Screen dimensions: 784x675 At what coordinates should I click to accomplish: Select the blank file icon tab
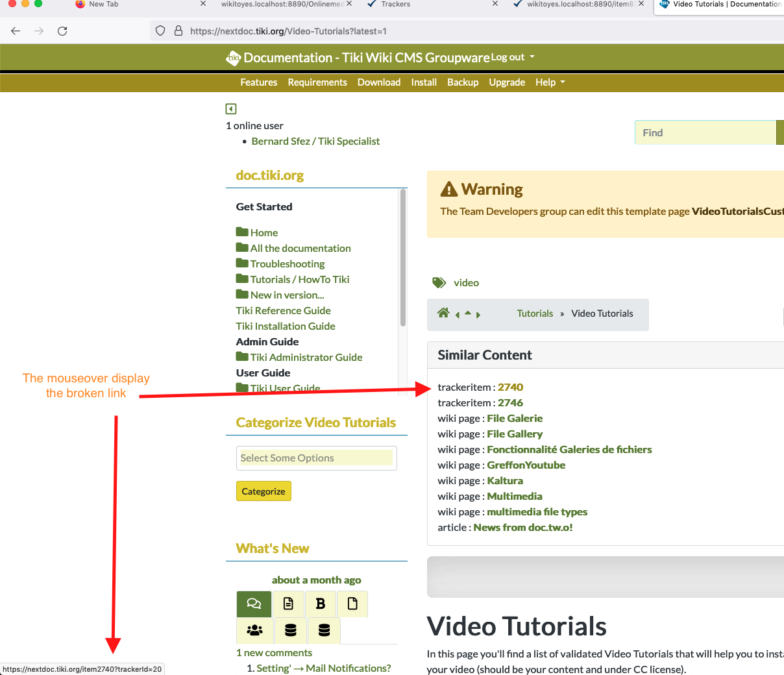click(352, 604)
